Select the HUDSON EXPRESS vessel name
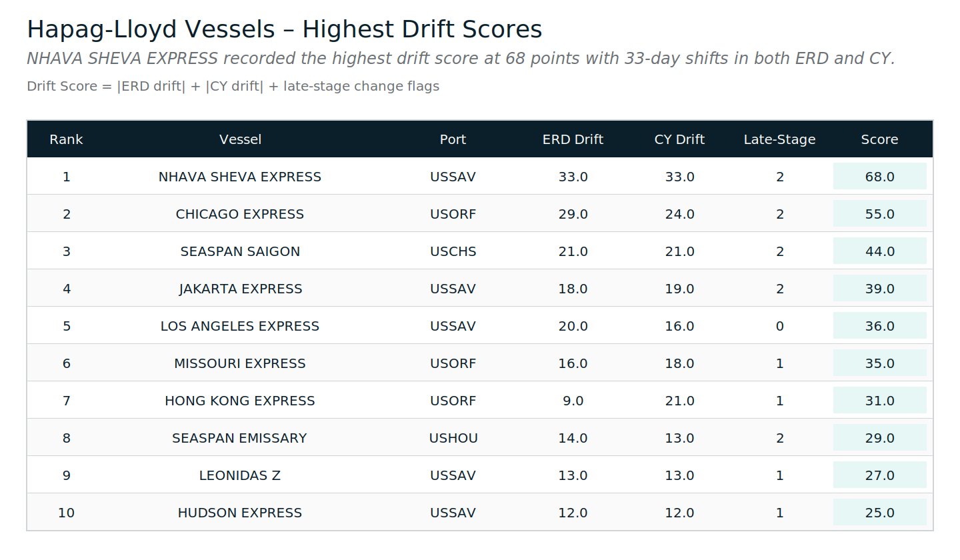Screen dimensions: 960x560 (x=240, y=513)
